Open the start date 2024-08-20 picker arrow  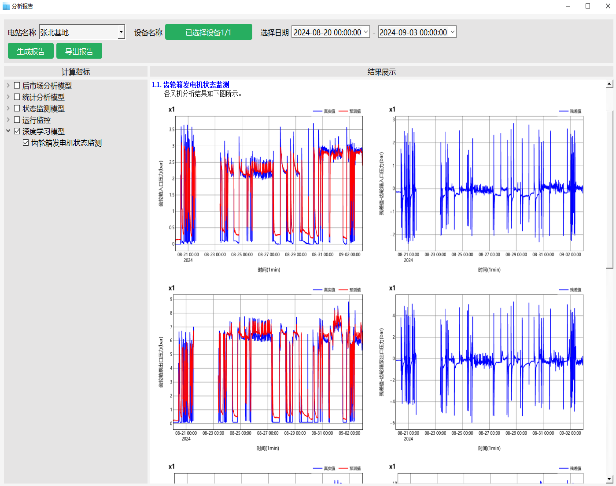point(365,32)
